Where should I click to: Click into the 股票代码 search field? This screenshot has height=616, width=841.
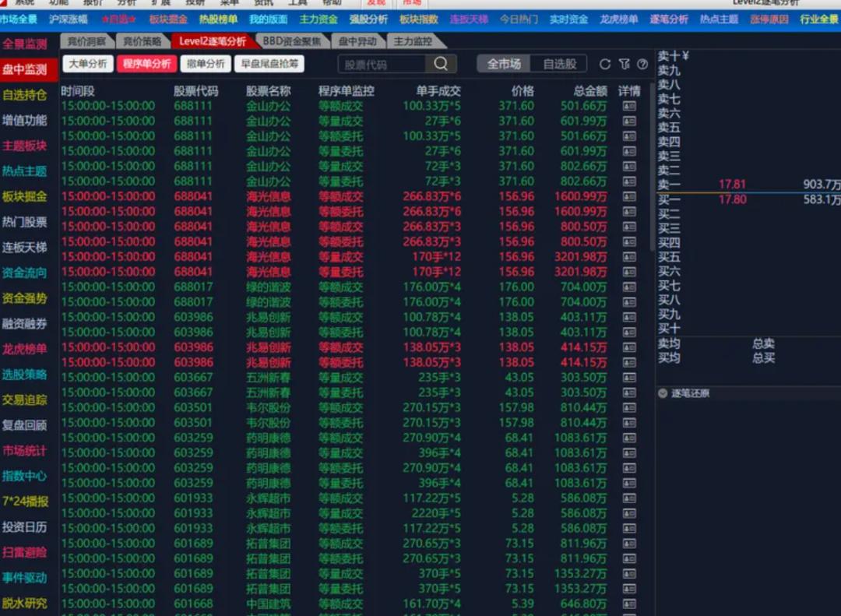click(382, 65)
